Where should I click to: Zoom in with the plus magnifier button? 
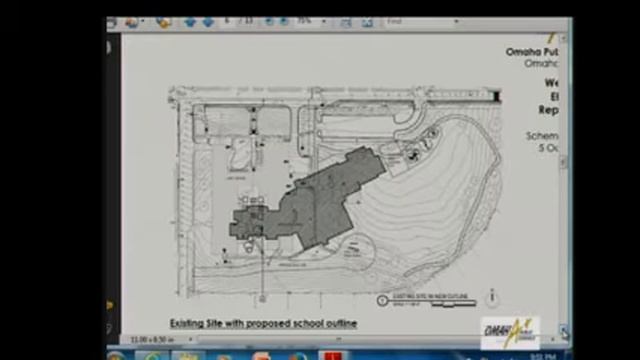pos(284,22)
